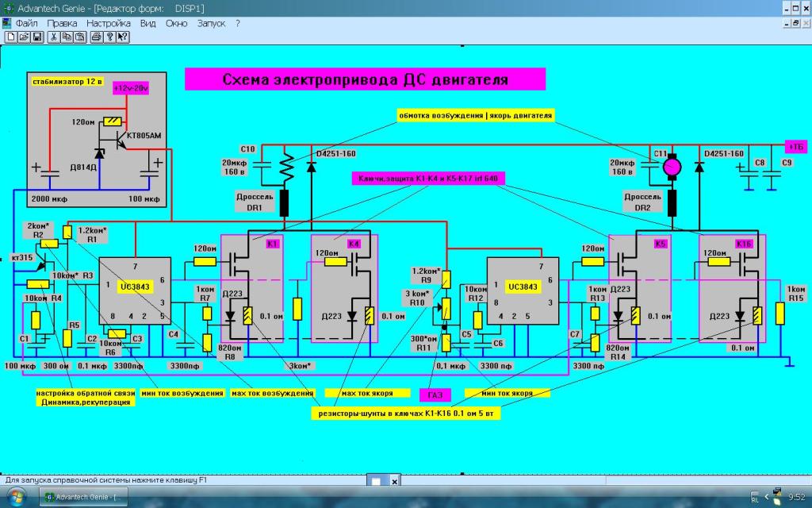The image size is (812, 508).
Task: Activate the context help arrow icon
Action: pos(123,37)
